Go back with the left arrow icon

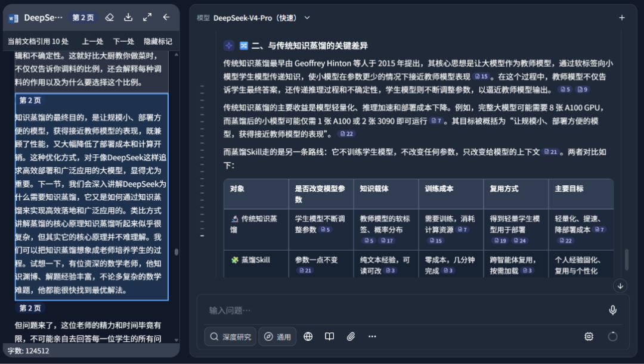point(166,17)
